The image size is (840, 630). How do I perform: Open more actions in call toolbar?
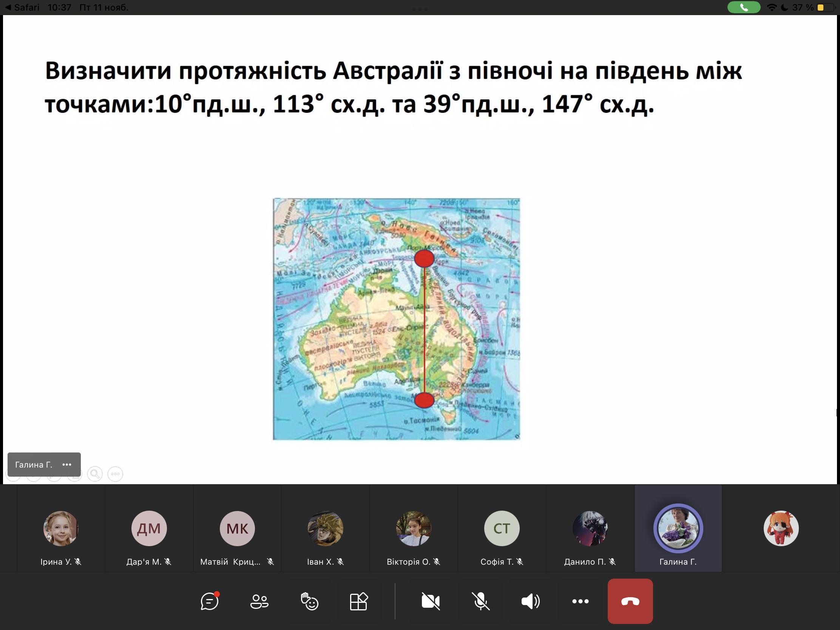pos(580,601)
